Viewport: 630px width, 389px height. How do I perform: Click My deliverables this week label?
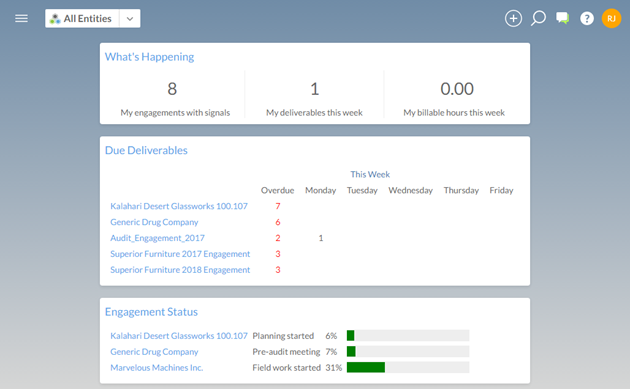pos(314,113)
